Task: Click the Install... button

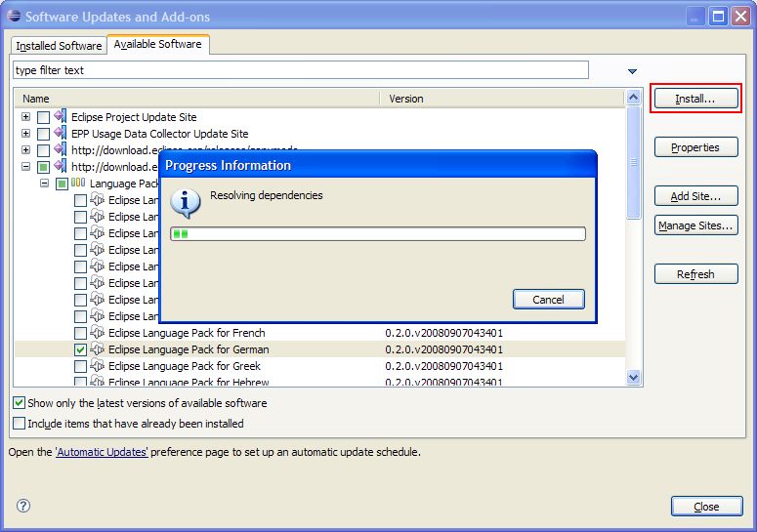Action: [x=695, y=99]
